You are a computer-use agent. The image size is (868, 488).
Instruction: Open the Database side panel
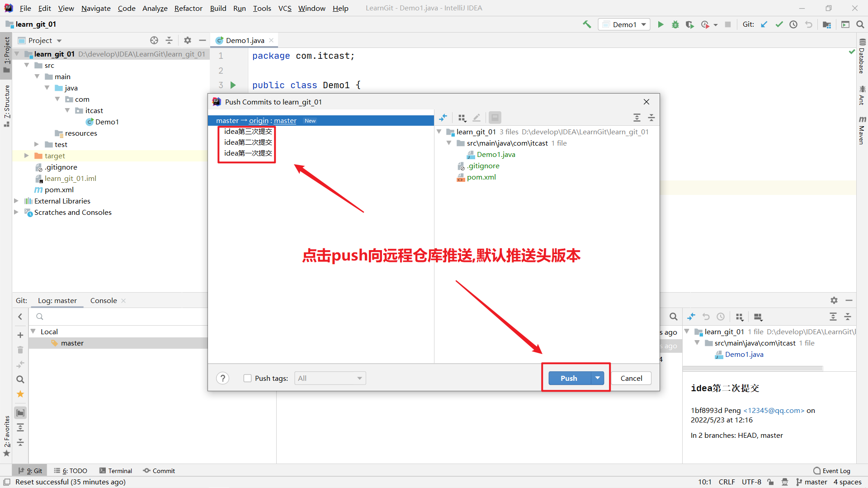(862, 56)
